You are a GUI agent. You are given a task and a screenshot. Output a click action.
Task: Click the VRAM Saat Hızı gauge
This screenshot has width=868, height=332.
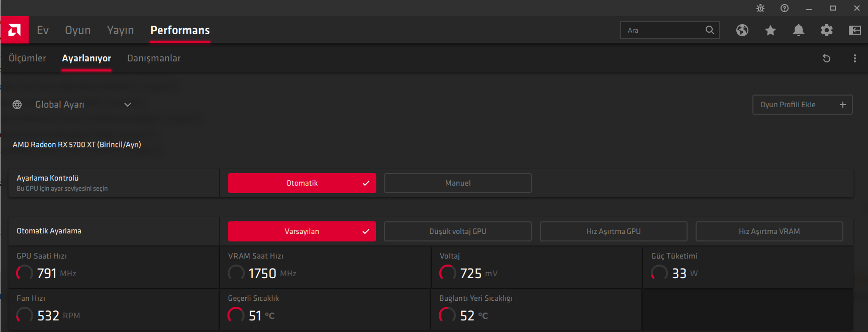tap(236, 273)
